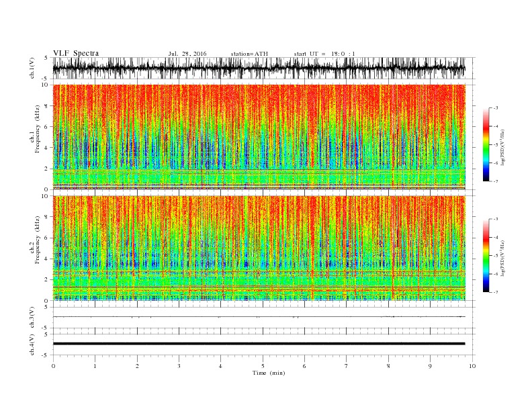Click the "ch.4(V)" axis label

pyautogui.click(x=32, y=345)
